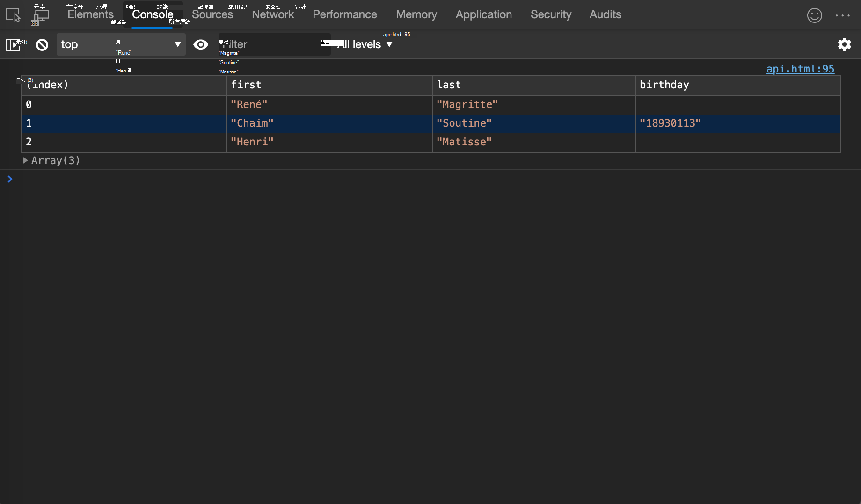This screenshot has height=504, width=861.
Task: Sort table by the (index) column
Action: point(124,85)
